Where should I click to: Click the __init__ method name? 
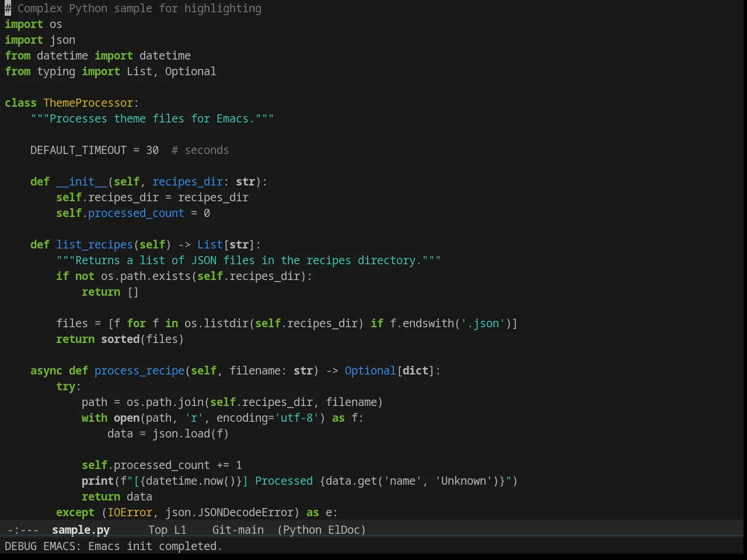[x=82, y=181]
